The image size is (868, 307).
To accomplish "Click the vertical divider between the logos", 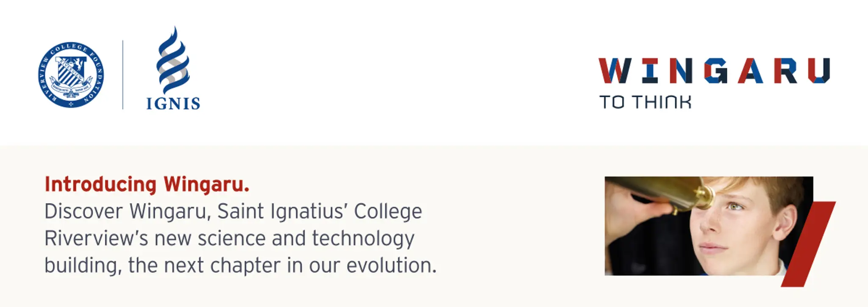I will (123, 75).
